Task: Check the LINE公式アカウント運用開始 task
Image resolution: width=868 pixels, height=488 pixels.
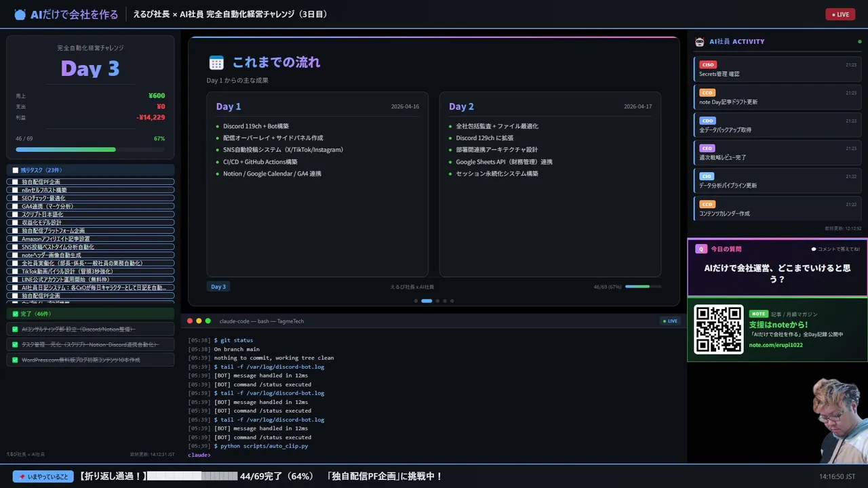Action: pos(15,279)
